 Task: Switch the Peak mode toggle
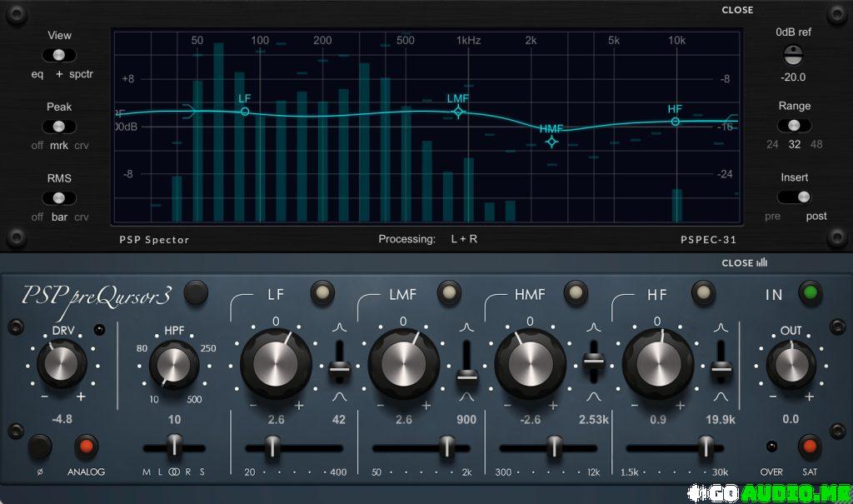point(59,127)
